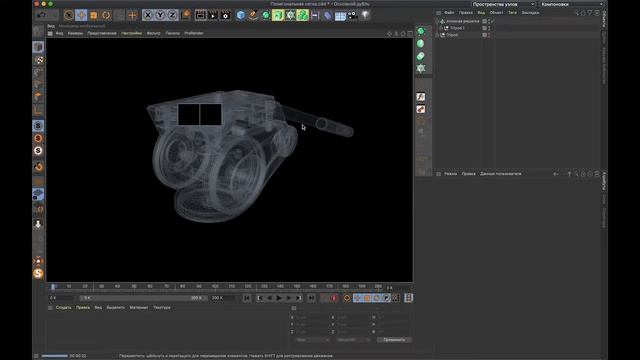
Task: Click the timeline preview range slider
Action: point(143,298)
